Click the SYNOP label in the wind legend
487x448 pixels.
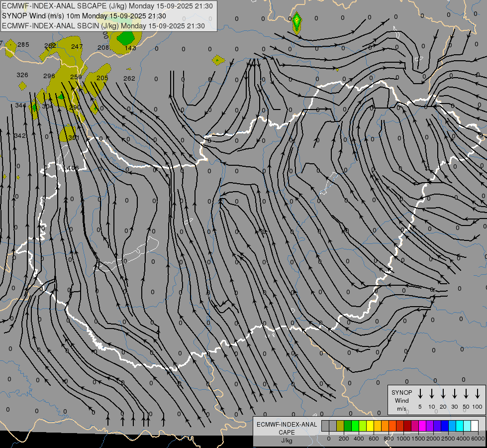[x=401, y=392]
